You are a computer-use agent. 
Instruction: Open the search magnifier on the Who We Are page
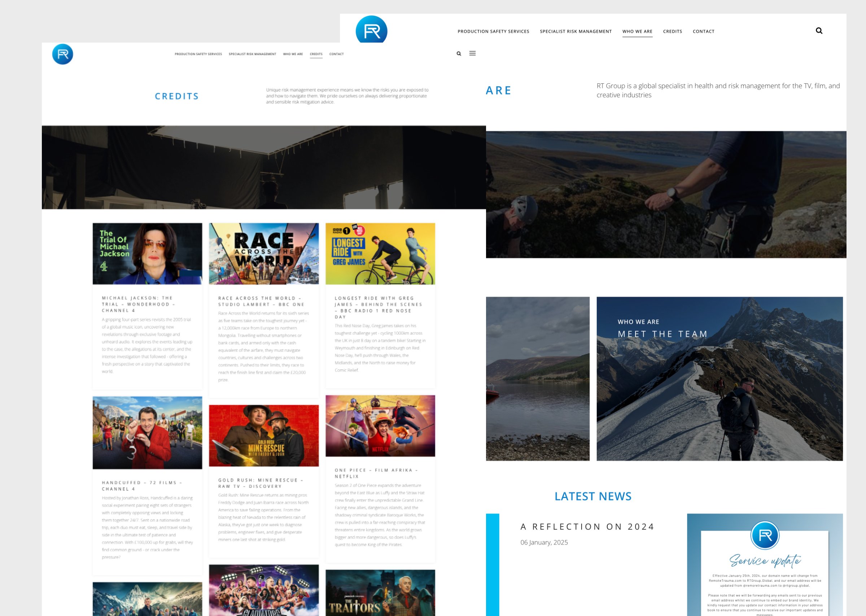click(x=819, y=31)
